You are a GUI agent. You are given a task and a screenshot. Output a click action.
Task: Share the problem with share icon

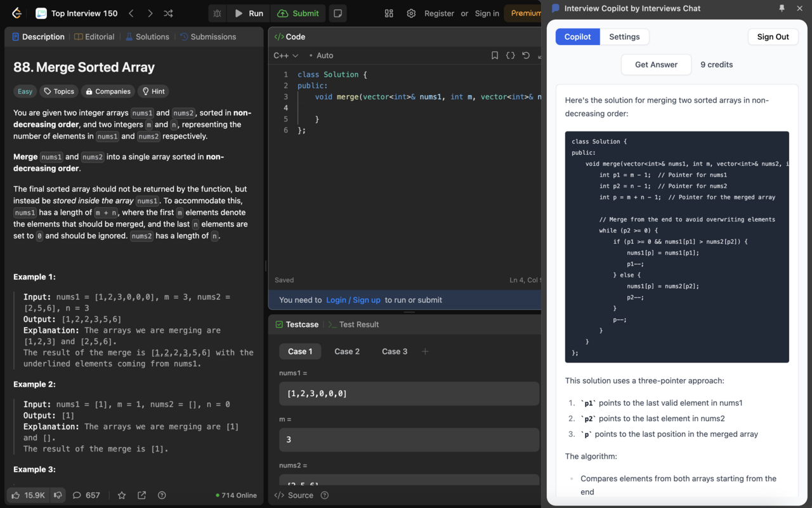tap(141, 495)
